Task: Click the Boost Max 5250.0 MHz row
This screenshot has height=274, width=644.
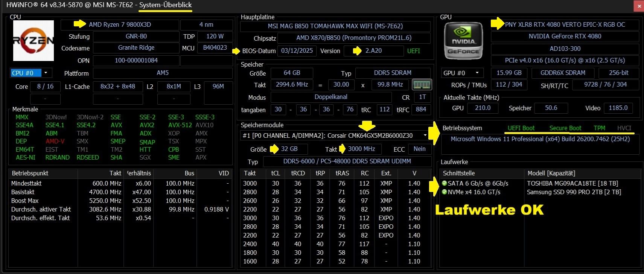Action: point(120,201)
